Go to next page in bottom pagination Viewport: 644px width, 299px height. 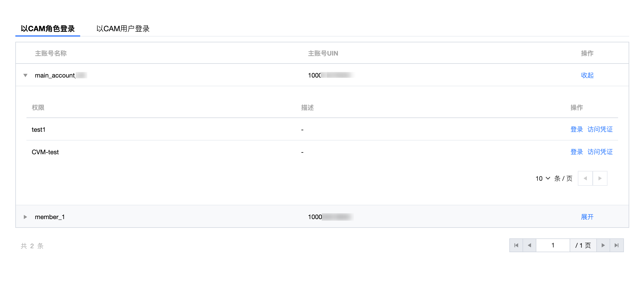click(603, 245)
